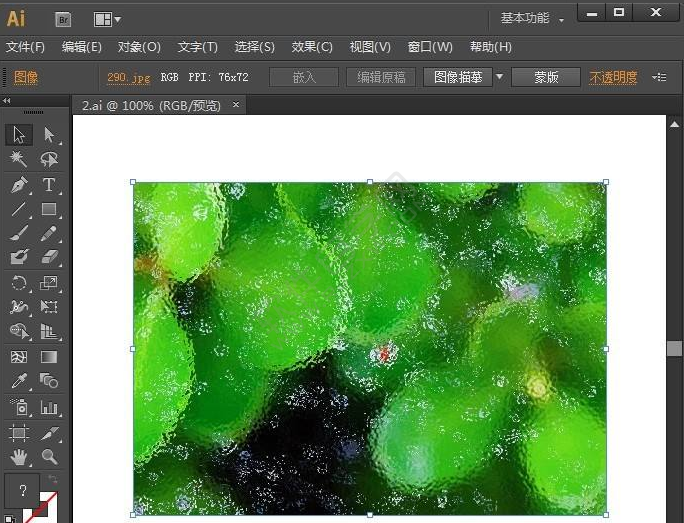Select the Line Segment tool
Screen dimensions: 684x523
coord(19,209)
